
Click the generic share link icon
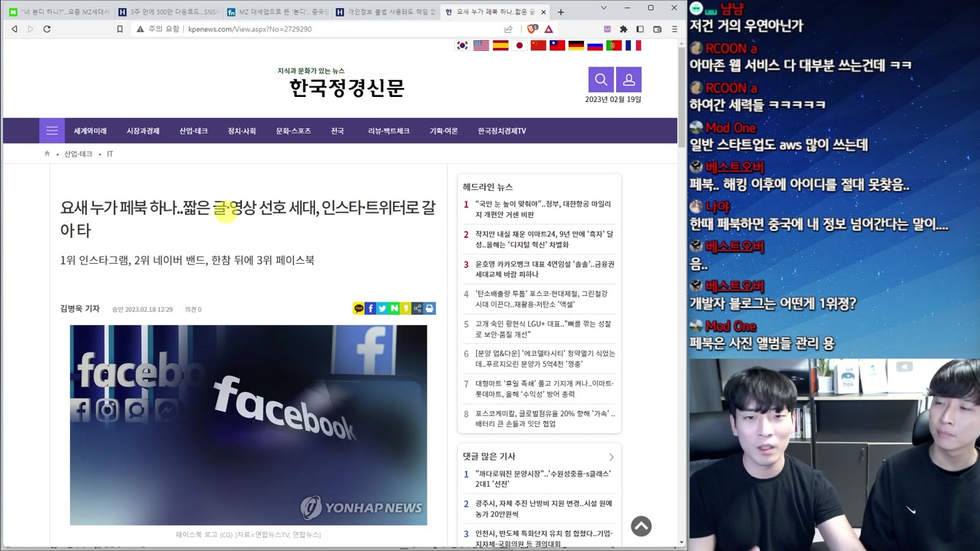coord(418,309)
